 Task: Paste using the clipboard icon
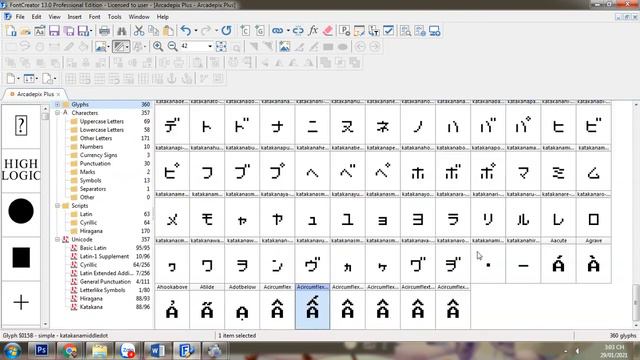pyautogui.click(x=168, y=31)
